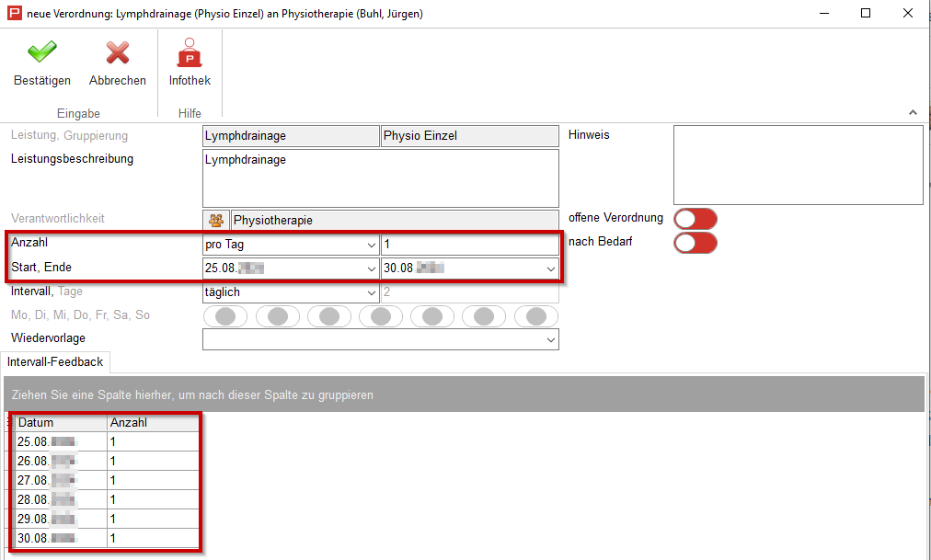This screenshot has height=560, width=931.
Task: Click the Datum column header
Action: [61, 423]
